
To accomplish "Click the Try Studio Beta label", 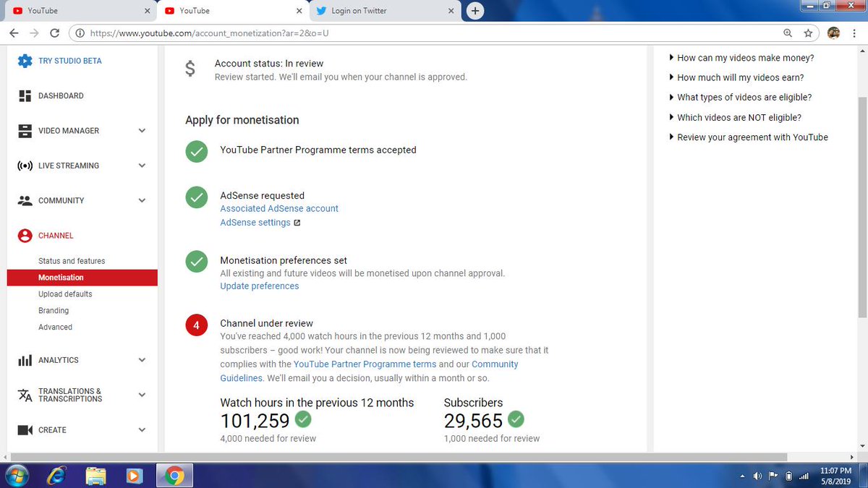I will 70,61.
